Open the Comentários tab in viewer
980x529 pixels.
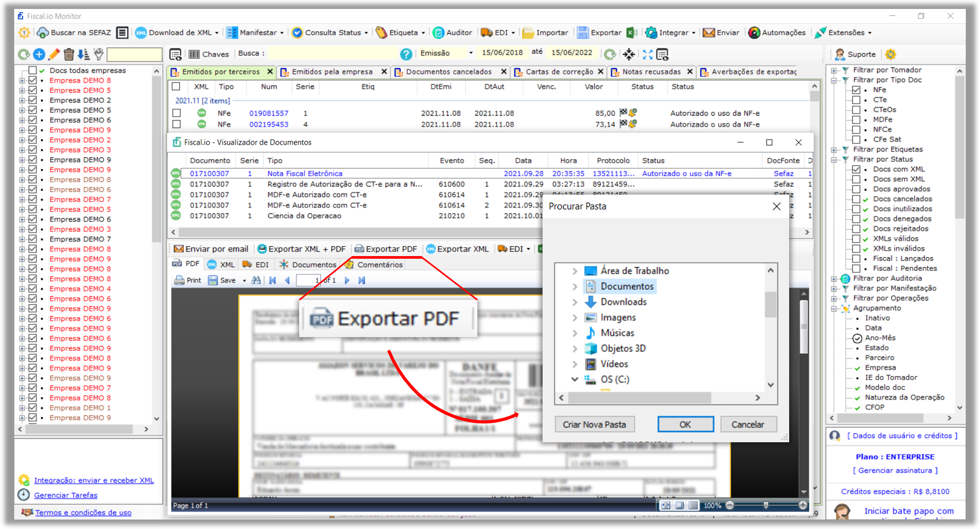[x=374, y=264]
